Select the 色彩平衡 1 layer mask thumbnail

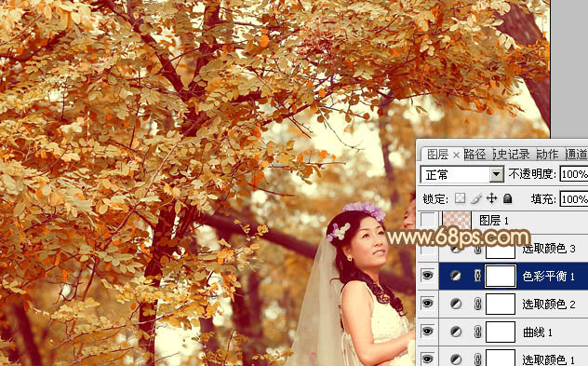501,276
